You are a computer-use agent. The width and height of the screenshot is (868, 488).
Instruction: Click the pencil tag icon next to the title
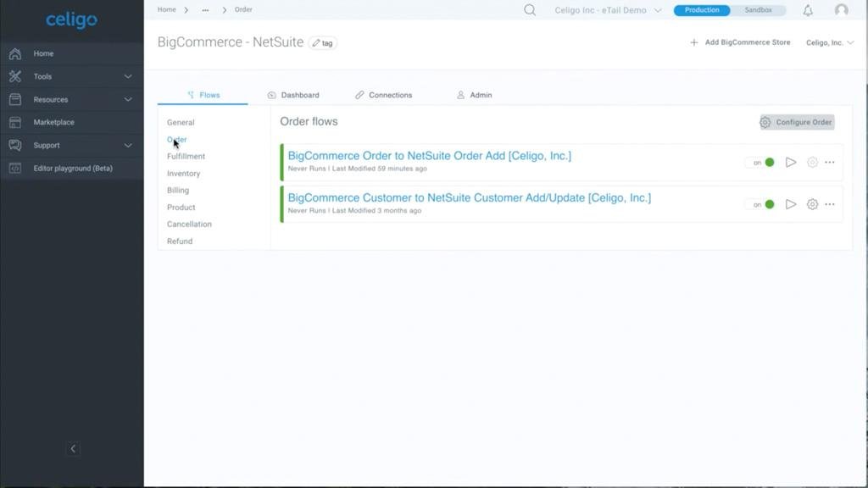pyautogui.click(x=323, y=42)
